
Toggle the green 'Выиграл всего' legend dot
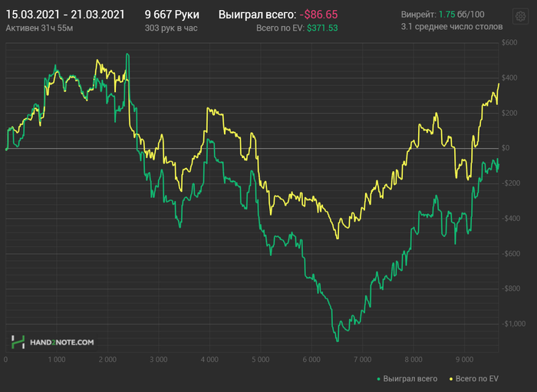tap(379, 379)
